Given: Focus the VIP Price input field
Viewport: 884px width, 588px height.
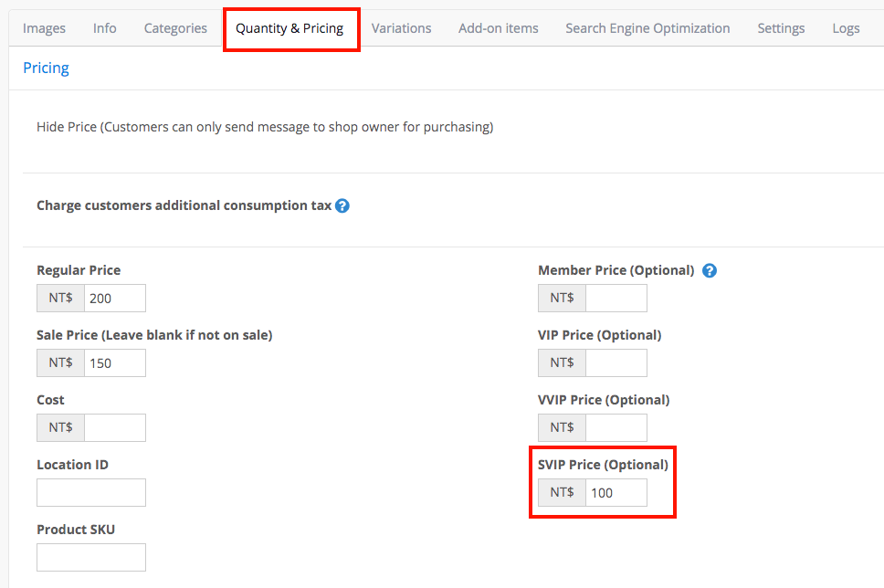Looking at the screenshot, I should pyautogui.click(x=616, y=363).
